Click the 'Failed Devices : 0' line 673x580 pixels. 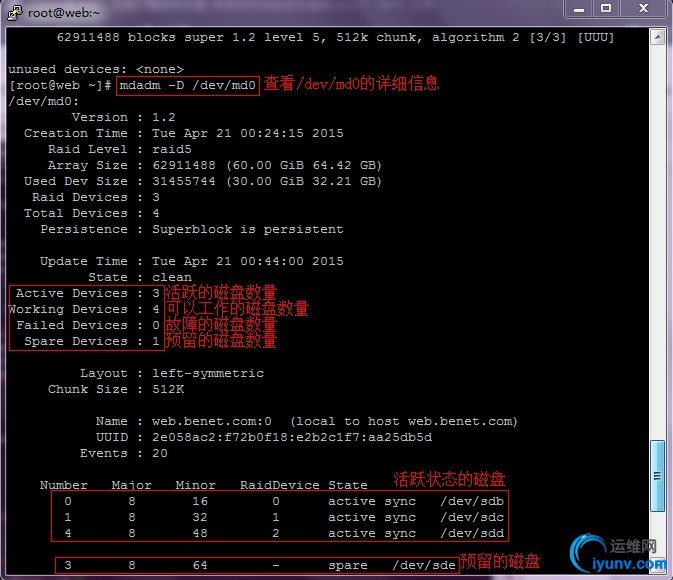pos(88,325)
